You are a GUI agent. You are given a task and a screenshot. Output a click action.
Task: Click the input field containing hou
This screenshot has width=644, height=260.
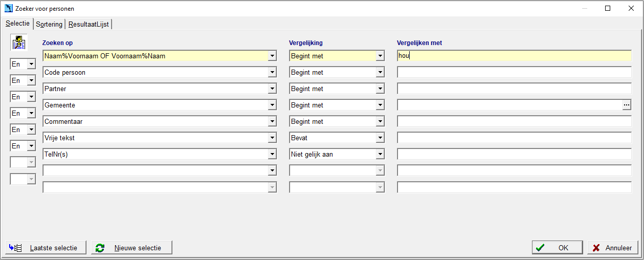514,56
